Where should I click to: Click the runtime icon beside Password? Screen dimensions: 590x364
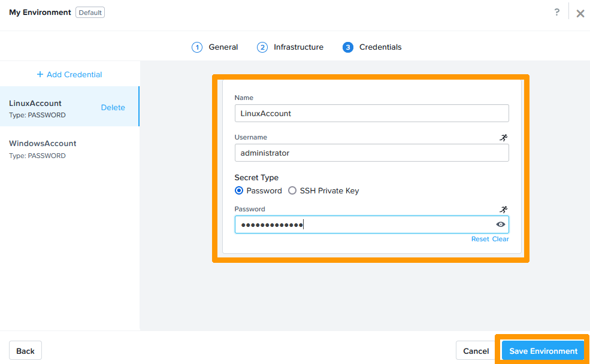[x=503, y=210]
